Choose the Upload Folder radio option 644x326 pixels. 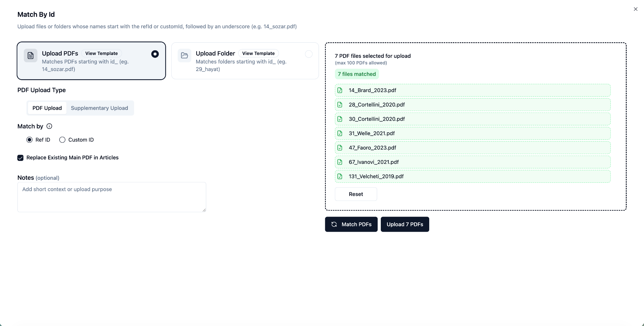pyautogui.click(x=309, y=54)
